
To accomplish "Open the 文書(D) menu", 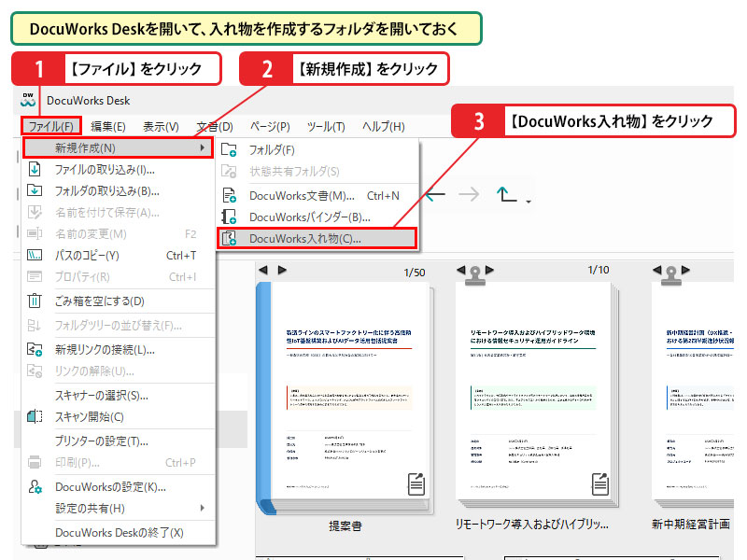I will tap(215, 126).
